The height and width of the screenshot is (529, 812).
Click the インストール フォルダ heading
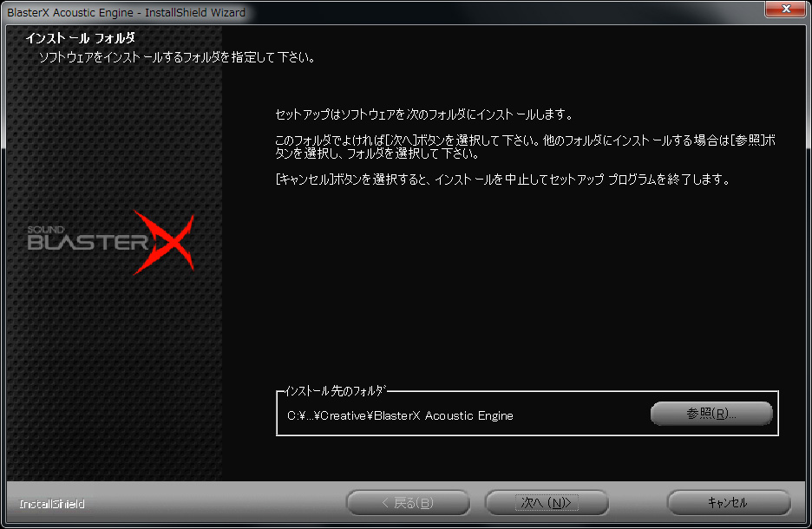[81, 38]
